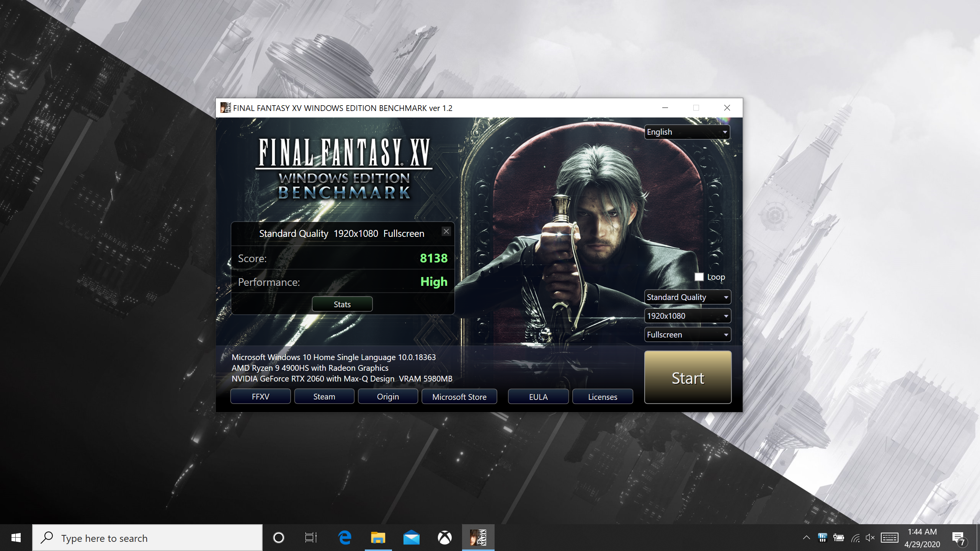980x551 pixels.
Task: Focus the taskbar search box
Action: 147,538
